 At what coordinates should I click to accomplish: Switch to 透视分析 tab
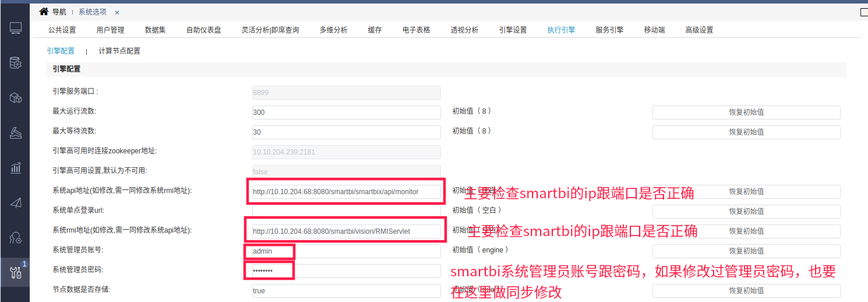pyautogui.click(x=464, y=30)
